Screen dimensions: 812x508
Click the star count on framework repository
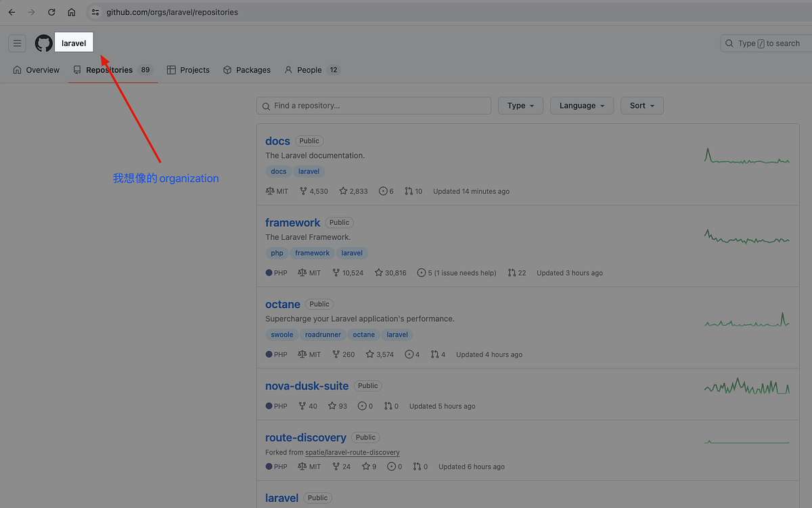click(x=390, y=272)
